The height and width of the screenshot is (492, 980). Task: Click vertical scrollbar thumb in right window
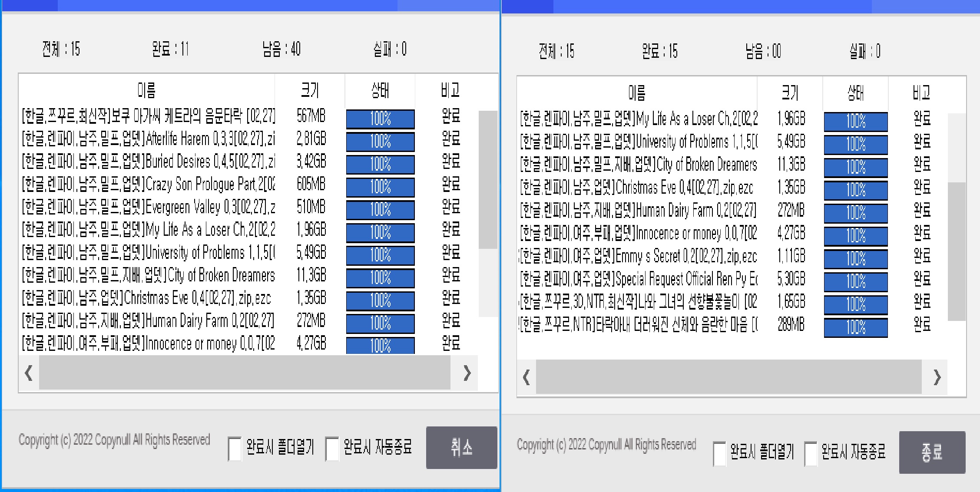tap(956, 252)
